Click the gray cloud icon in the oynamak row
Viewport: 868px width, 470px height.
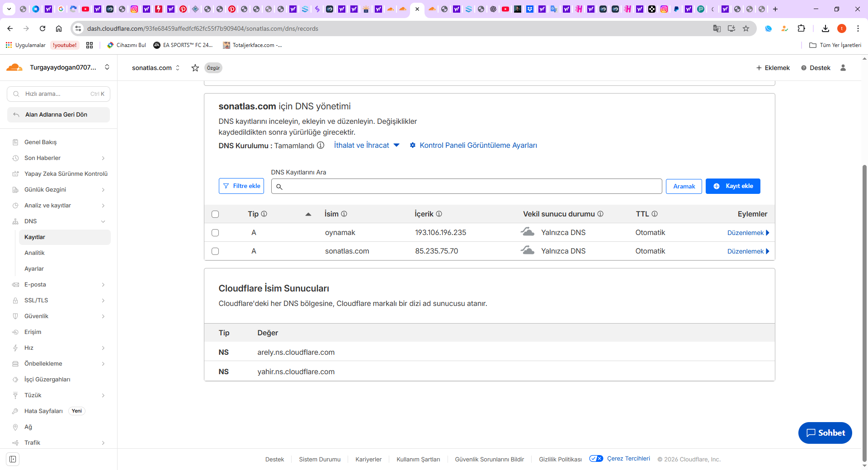pos(527,232)
